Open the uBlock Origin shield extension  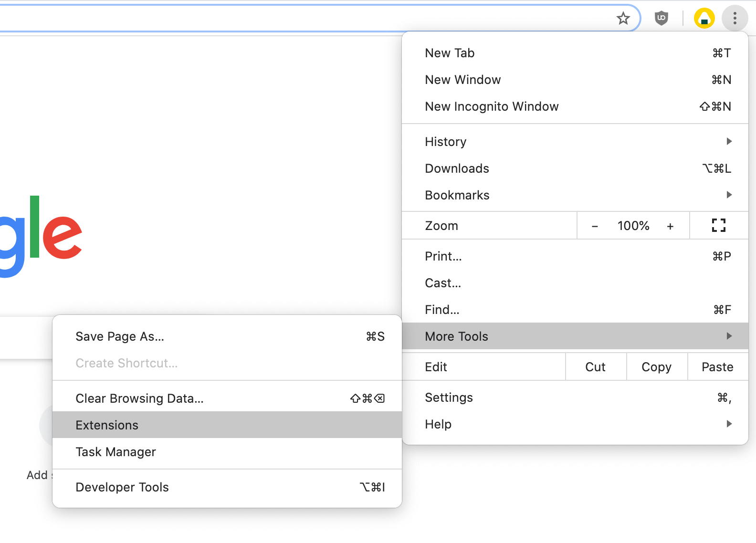click(661, 19)
